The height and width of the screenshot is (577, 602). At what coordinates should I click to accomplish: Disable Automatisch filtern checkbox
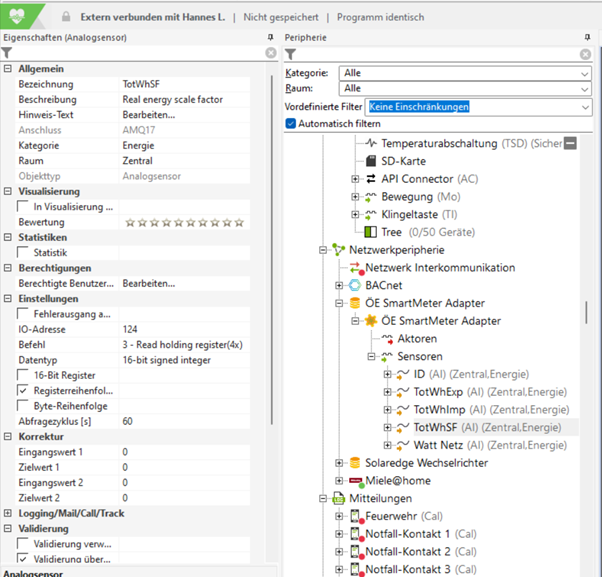[291, 123]
